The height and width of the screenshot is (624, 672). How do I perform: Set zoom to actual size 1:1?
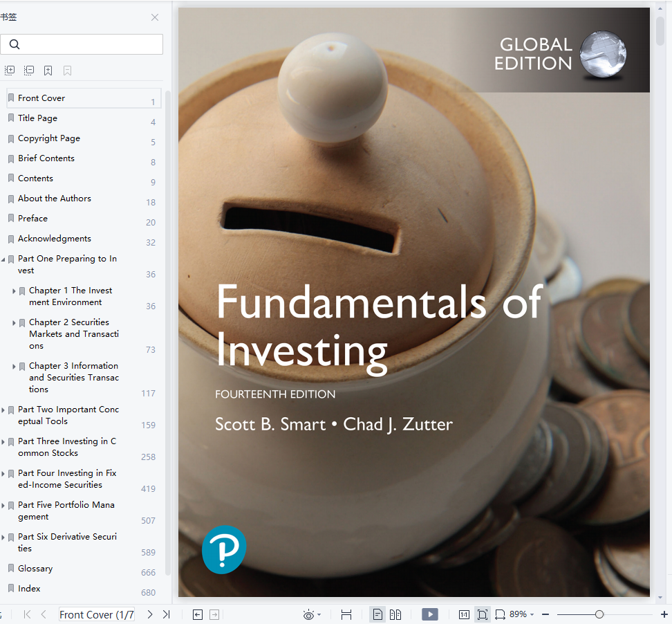[464, 614]
